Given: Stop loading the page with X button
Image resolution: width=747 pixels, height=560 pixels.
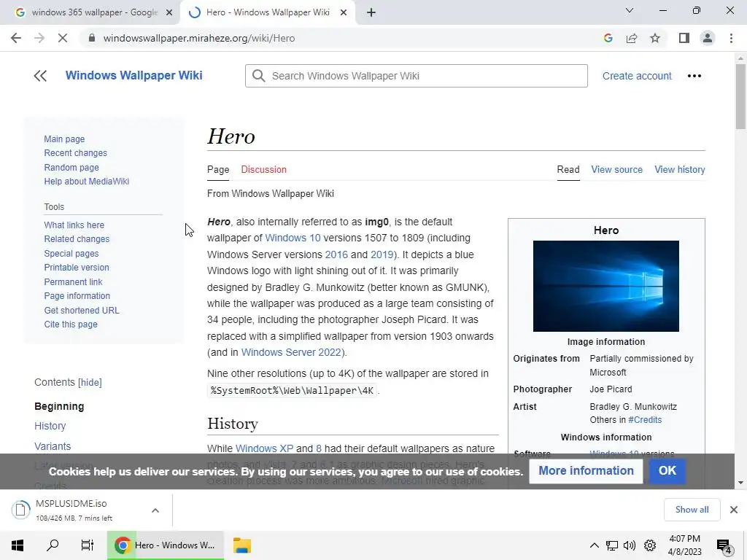Looking at the screenshot, I should point(63,38).
